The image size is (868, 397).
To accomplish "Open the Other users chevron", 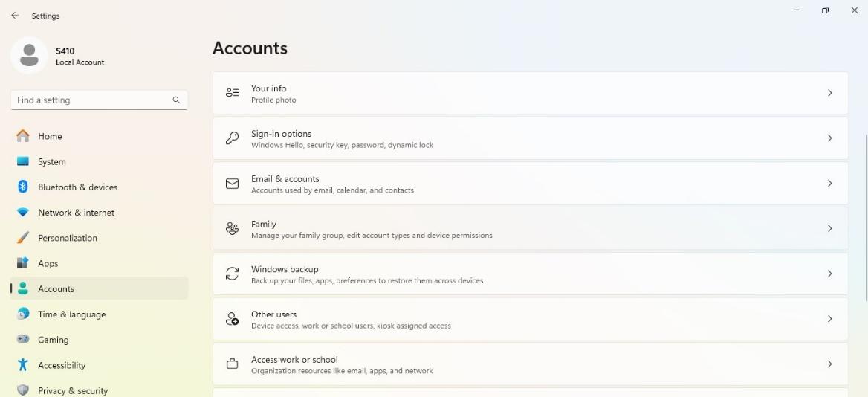I will 829,319.
